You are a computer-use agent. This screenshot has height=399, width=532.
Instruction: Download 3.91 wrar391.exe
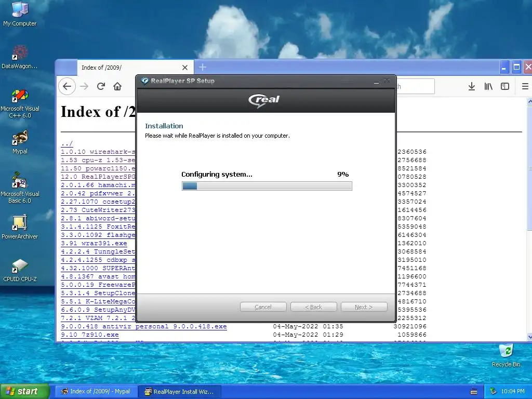click(94, 243)
